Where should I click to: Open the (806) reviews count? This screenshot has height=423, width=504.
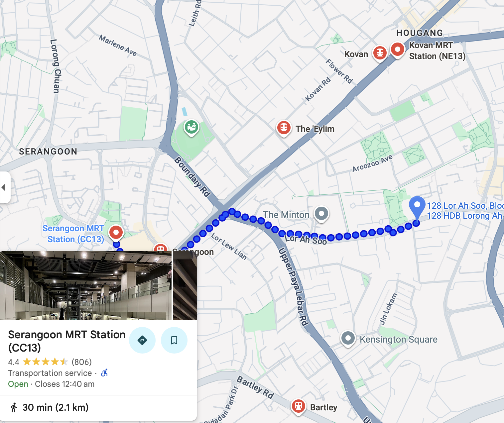pos(82,362)
